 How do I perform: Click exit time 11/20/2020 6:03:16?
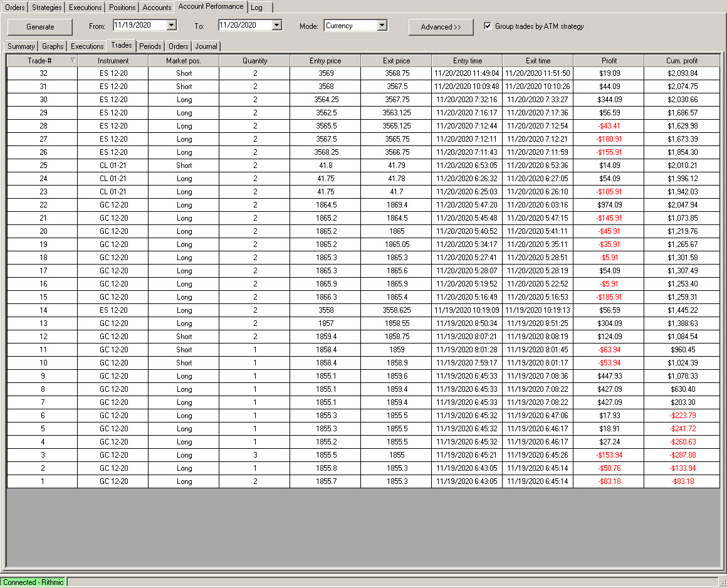(x=538, y=205)
